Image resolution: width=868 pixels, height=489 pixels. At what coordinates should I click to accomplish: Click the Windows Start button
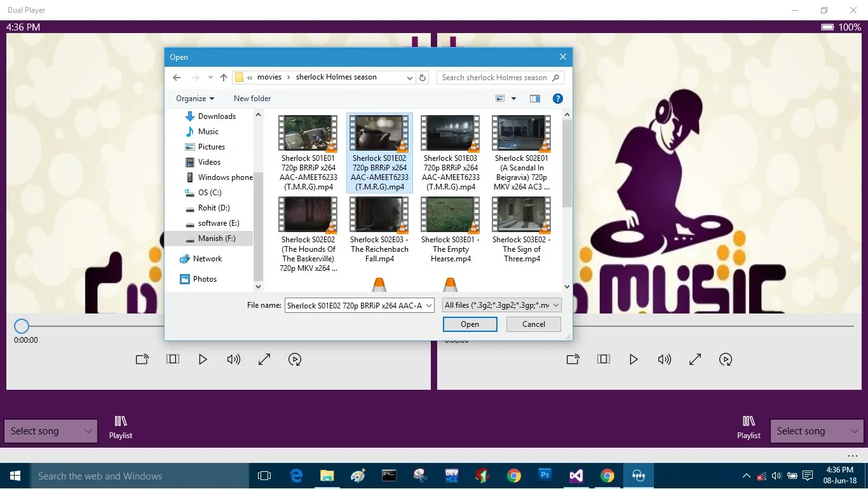pyautogui.click(x=15, y=476)
